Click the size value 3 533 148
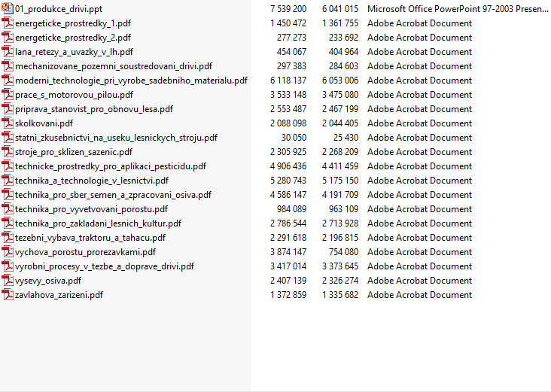The width and height of the screenshot is (551, 392). 288,95
